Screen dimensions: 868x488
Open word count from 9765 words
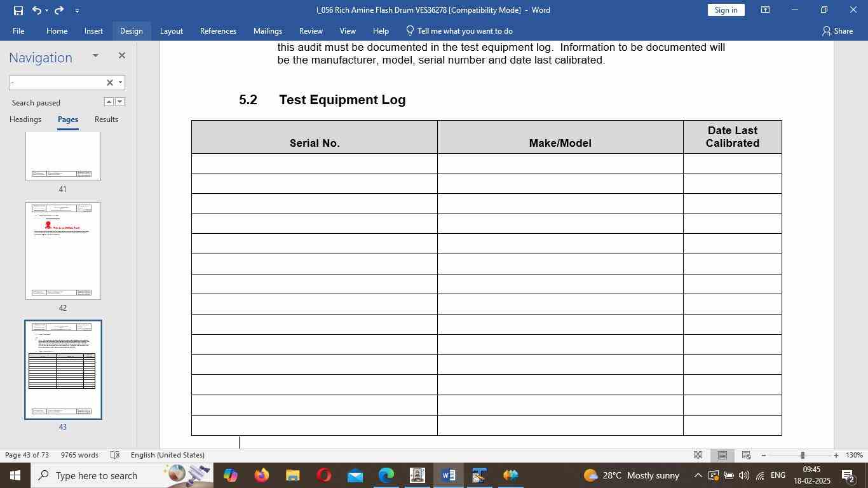79,455
